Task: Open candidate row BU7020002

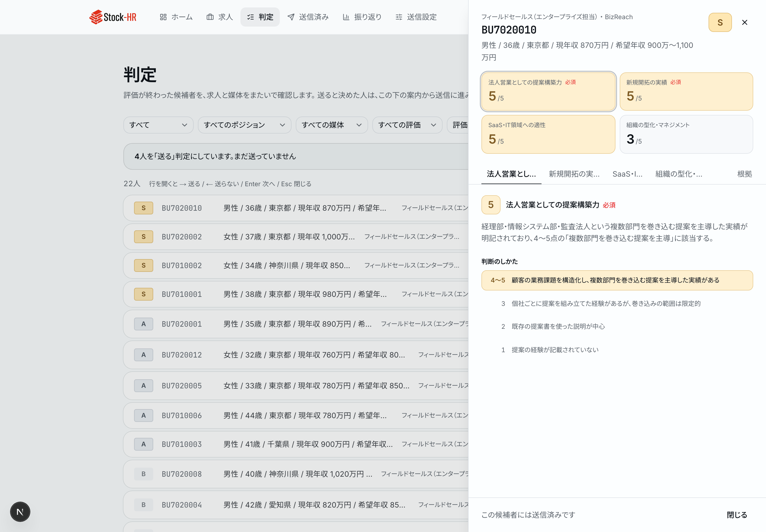Action: coord(296,237)
